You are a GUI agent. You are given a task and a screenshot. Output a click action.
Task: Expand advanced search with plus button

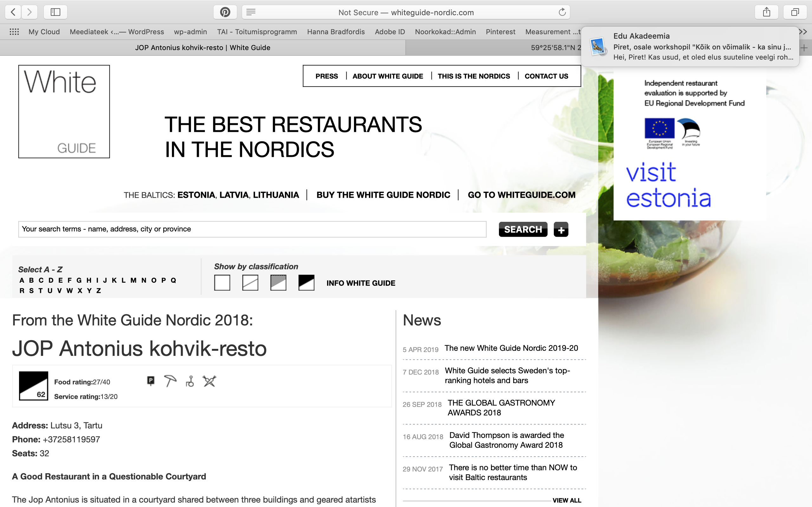(x=561, y=230)
